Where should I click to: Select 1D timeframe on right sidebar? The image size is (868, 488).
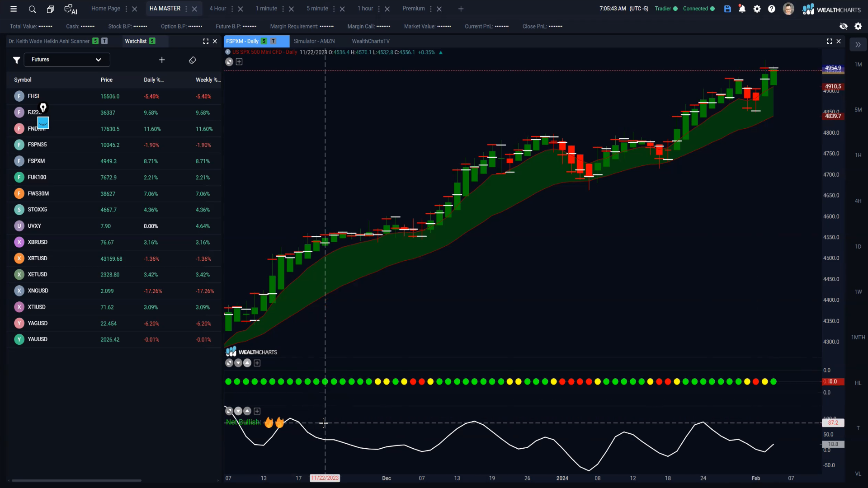click(x=858, y=247)
